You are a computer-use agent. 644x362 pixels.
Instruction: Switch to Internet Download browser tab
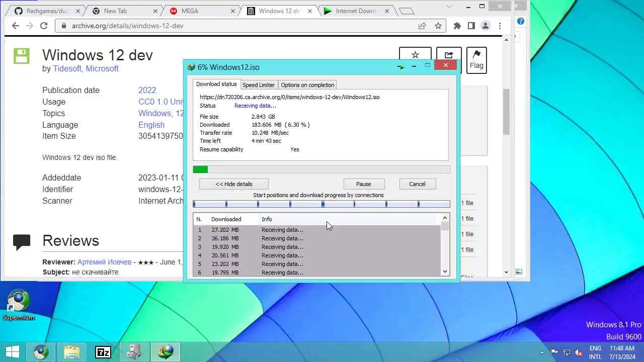pyautogui.click(x=357, y=11)
